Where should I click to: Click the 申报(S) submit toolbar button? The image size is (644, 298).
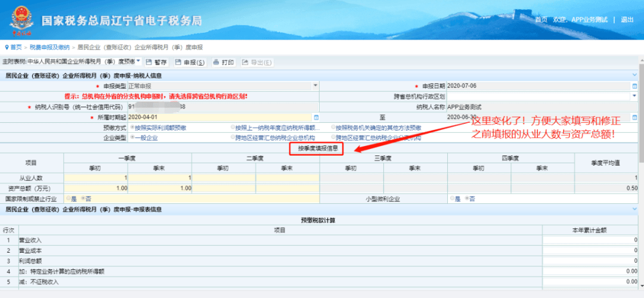tap(190, 63)
